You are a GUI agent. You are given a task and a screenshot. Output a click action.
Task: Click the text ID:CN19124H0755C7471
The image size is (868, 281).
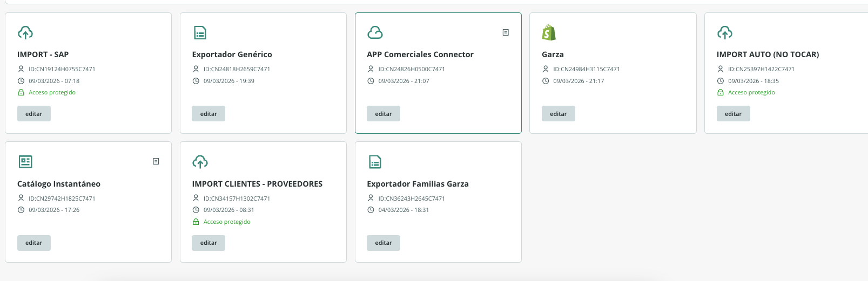point(62,69)
